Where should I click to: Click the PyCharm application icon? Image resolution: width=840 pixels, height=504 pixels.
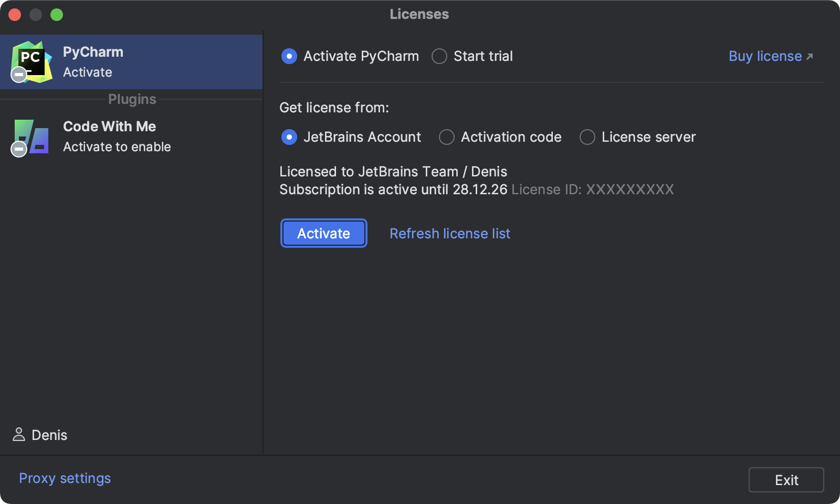(x=31, y=60)
